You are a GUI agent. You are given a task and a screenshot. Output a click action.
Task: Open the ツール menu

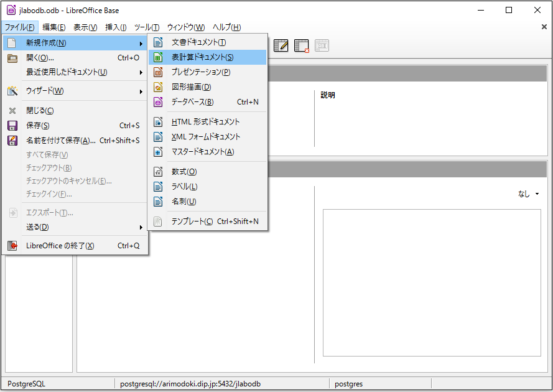pyautogui.click(x=147, y=27)
